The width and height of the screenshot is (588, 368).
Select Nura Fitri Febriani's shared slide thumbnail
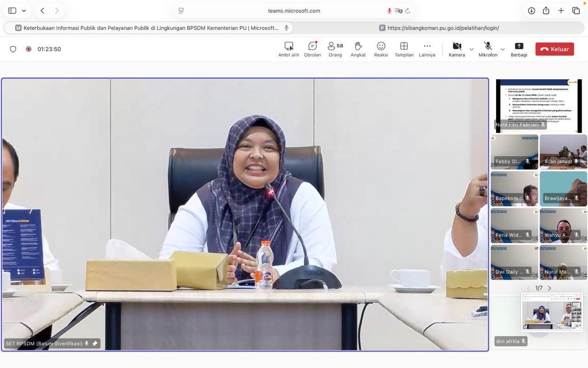(538, 106)
